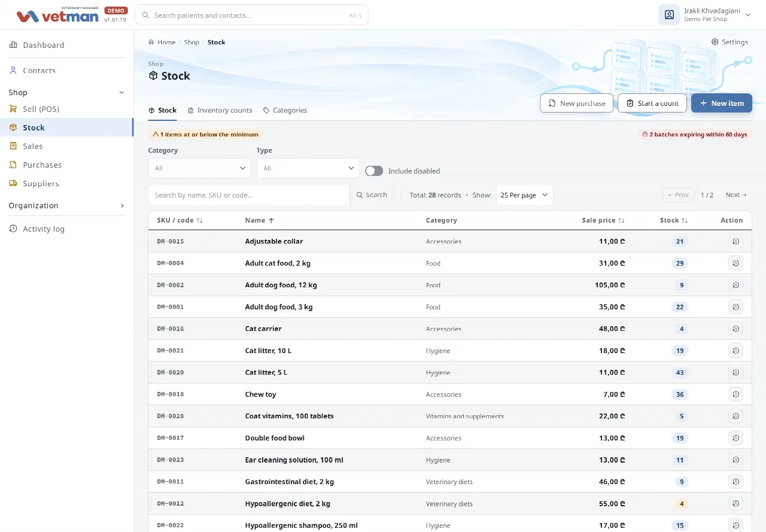Toggle Include disabled switch
This screenshot has width=766, height=532.
tap(374, 171)
